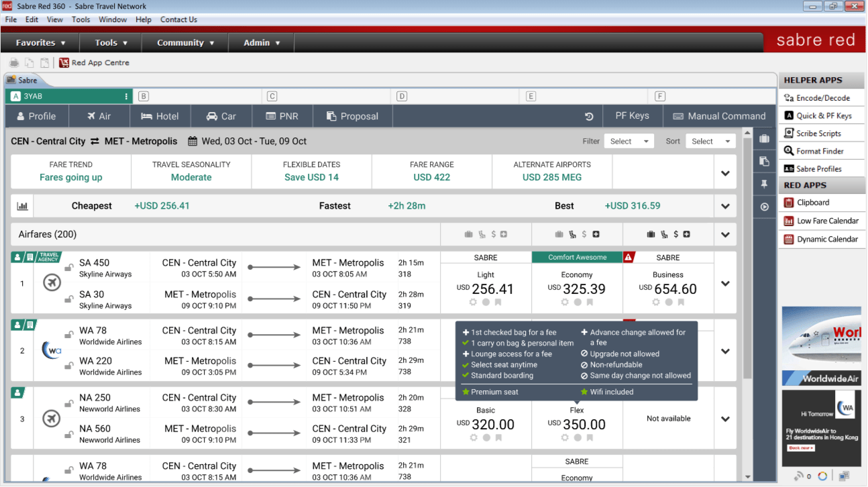The height and width of the screenshot is (487, 868).
Task: Click the Skyline Airways airplane logo in row 1
Action: [52, 284]
